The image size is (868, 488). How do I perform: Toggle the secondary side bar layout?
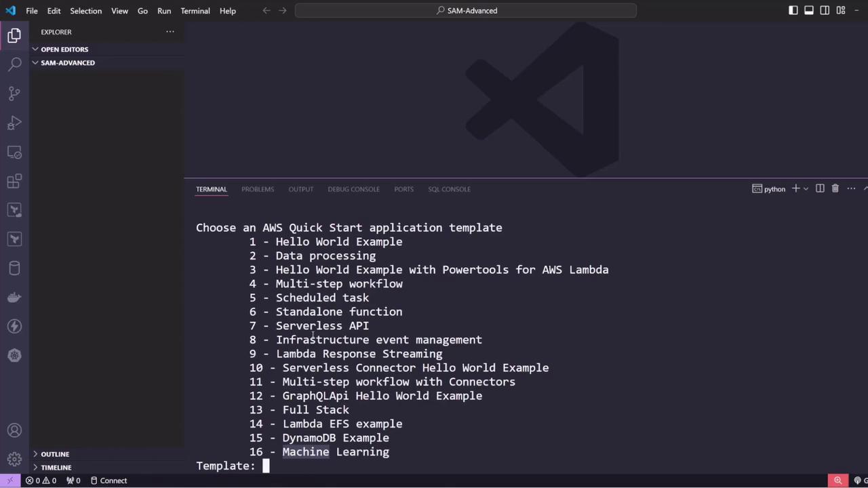(825, 10)
